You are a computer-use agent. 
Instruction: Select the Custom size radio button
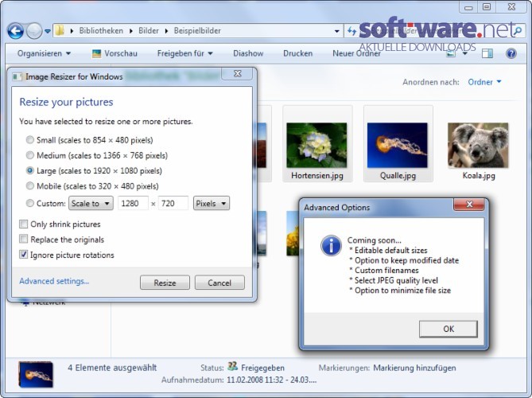pyautogui.click(x=30, y=203)
